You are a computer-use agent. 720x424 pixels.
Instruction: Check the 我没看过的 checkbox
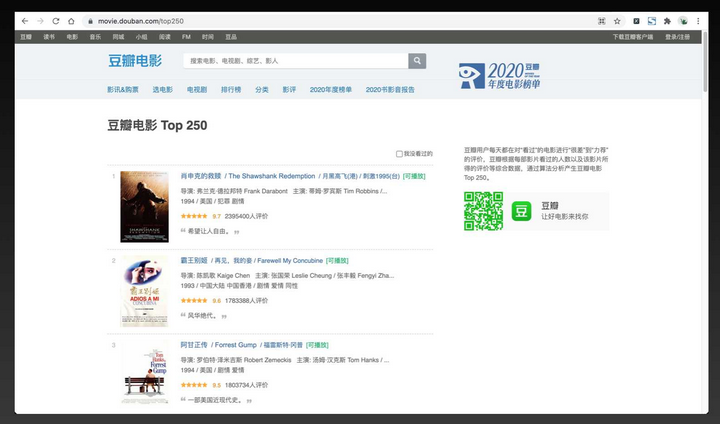coord(399,154)
